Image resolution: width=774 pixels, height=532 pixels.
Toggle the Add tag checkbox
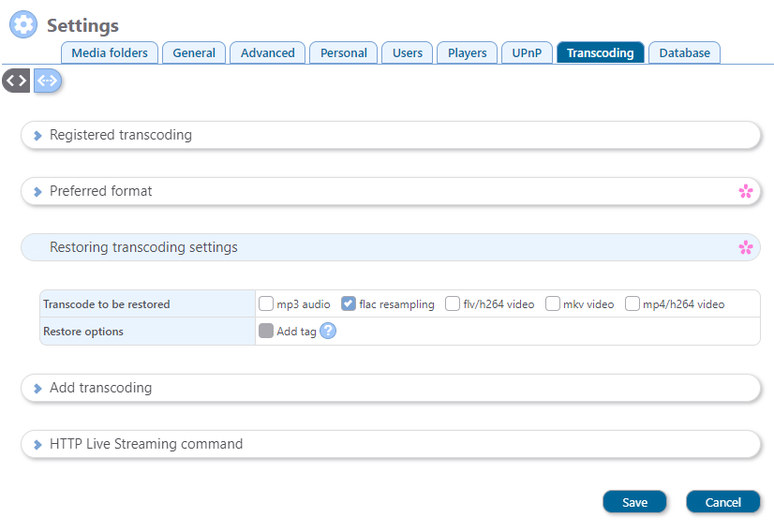[266, 331]
